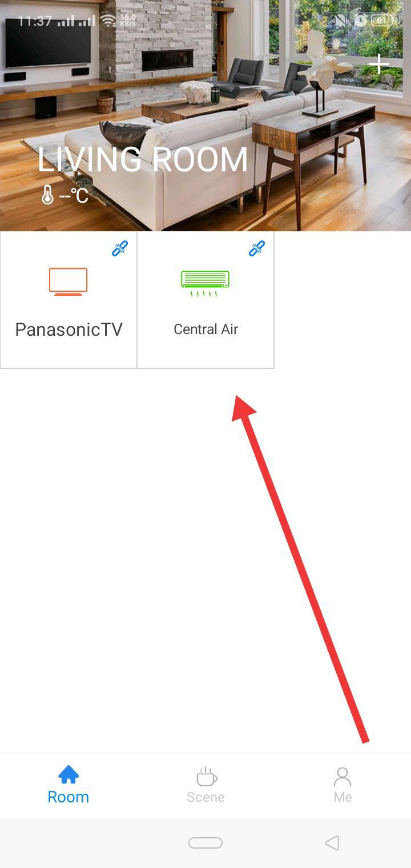Tap the link icon on PanasonicTV tile
411x868 pixels.
pyautogui.click(x=120, y=248)
